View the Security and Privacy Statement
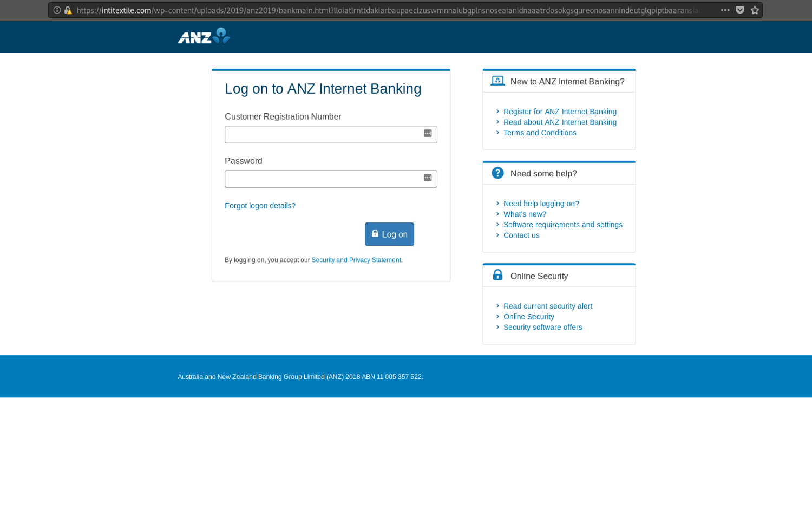812x517 pixels. [356, 260]
